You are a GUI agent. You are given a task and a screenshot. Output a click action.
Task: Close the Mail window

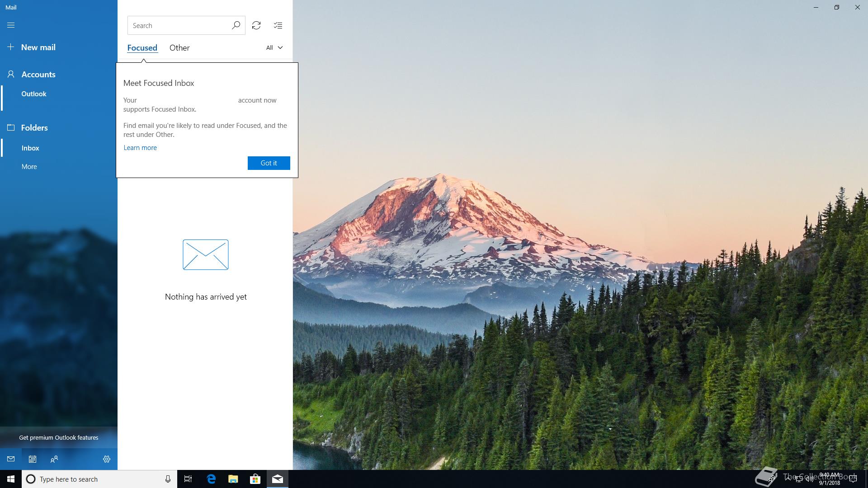[x=858, y=7]
